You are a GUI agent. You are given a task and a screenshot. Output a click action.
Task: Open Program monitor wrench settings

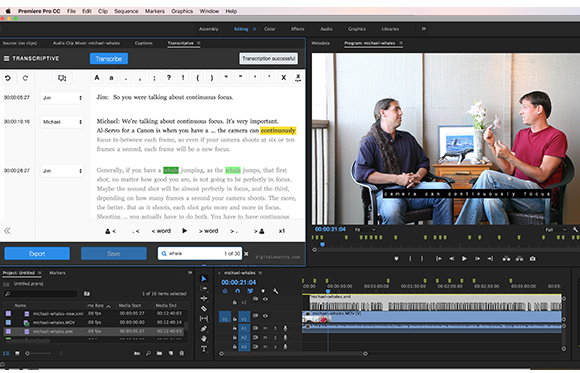pos(576,230)
